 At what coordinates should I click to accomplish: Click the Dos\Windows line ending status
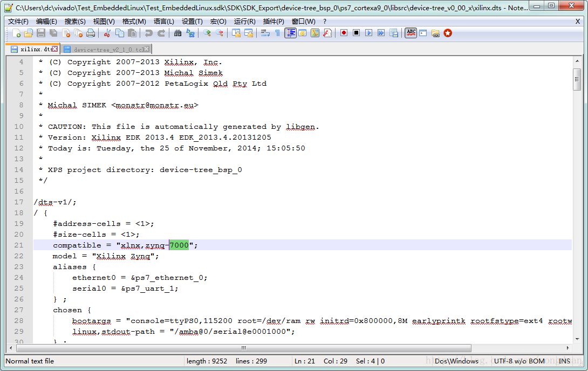coord(456,361)
